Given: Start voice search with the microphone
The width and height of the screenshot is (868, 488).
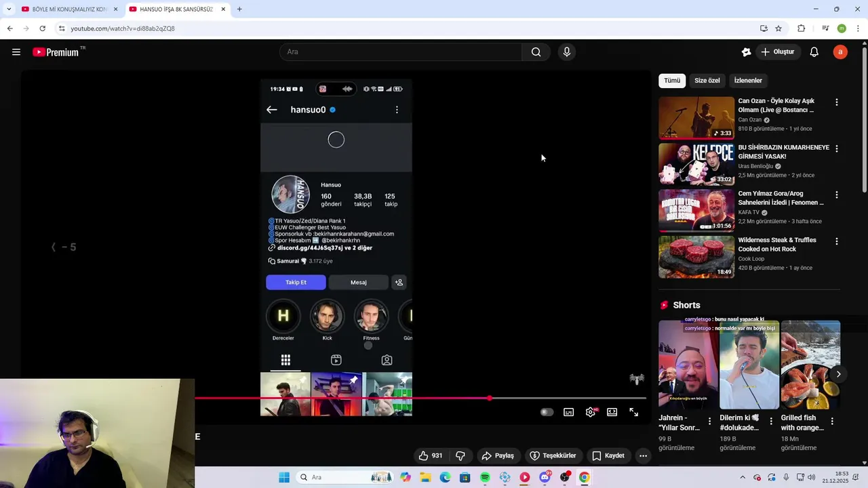Looking at the screenshot, I should pyautogui.click(x=567, y=52).
